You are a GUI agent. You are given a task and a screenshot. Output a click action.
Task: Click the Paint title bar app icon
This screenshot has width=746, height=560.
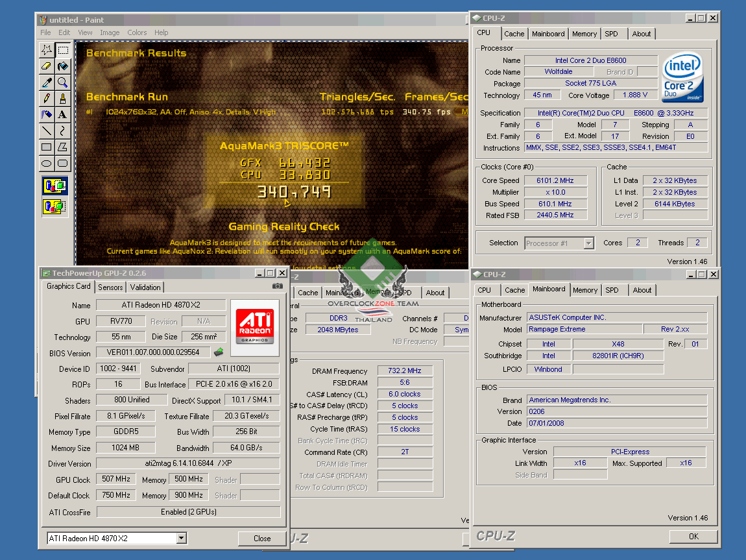click(x=43, y=19)
